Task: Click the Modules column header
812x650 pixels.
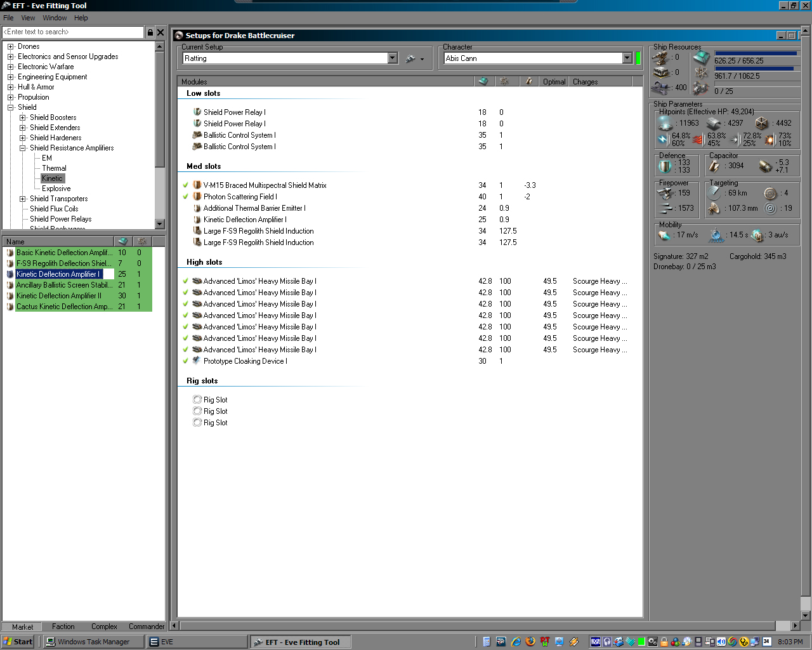Action: pyautogui.click(x=325, y=81)
